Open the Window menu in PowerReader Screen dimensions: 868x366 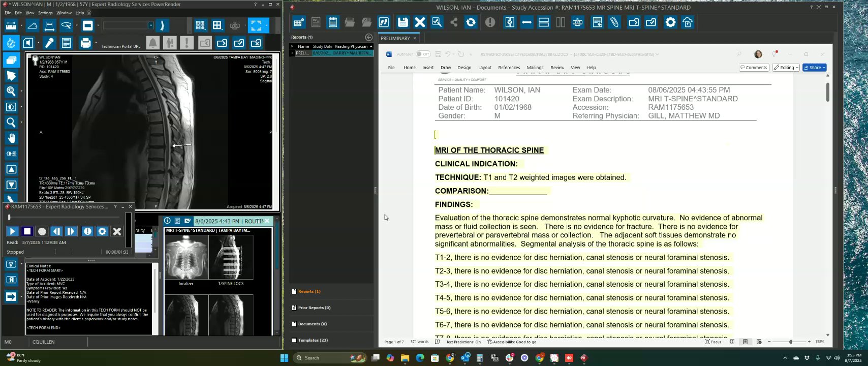[64, 13]
